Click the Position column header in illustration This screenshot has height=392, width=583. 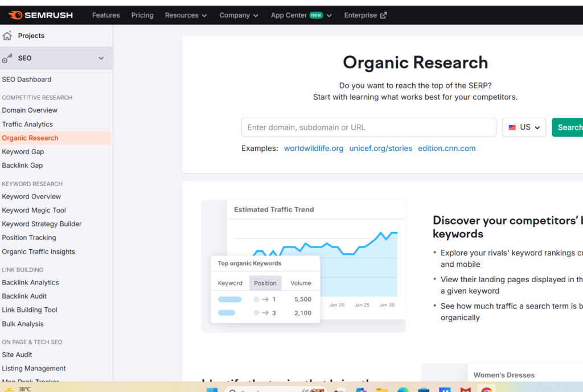pyautogui.click(x=265, y=283)
